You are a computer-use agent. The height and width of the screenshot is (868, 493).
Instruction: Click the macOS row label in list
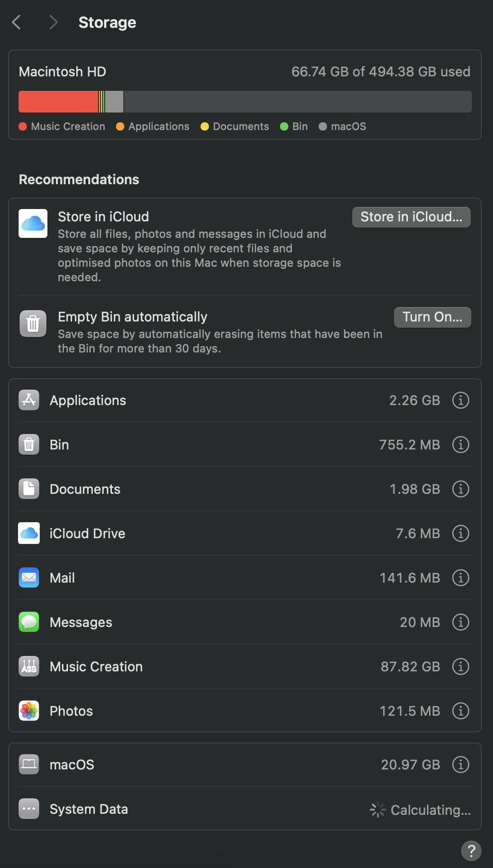(72, 765)
